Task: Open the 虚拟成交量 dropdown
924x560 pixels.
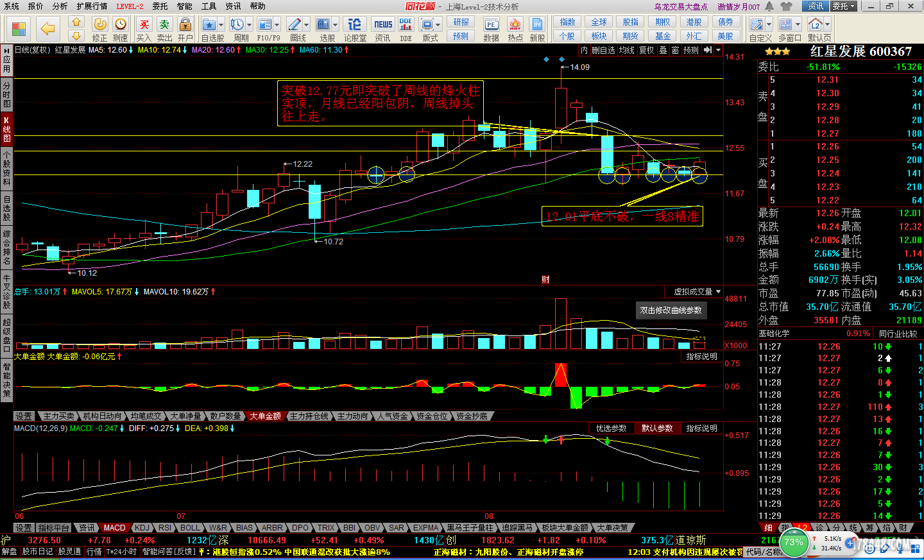Action: pyautogui.click(x=697, y=292)
